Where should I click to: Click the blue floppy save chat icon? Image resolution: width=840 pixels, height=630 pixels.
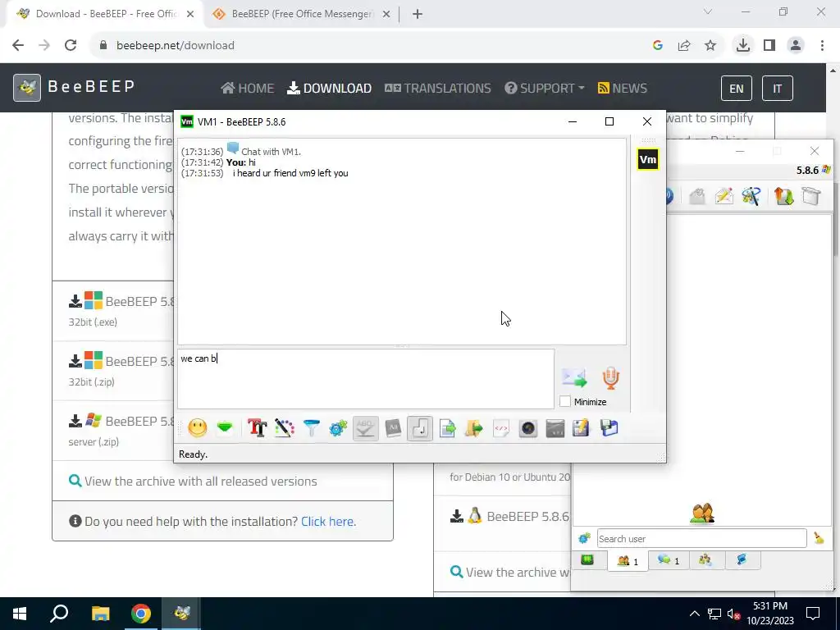(609, 428)
